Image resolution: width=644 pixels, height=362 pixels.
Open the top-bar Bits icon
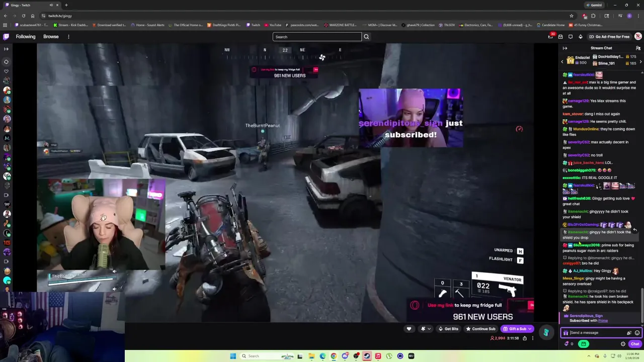pos(580,37)
